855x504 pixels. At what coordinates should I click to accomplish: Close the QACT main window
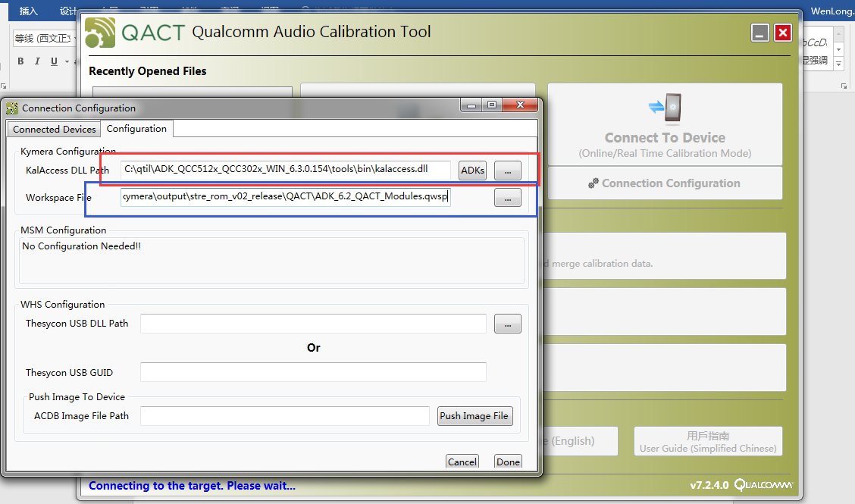pyautogui.click(x=783, y=33)
